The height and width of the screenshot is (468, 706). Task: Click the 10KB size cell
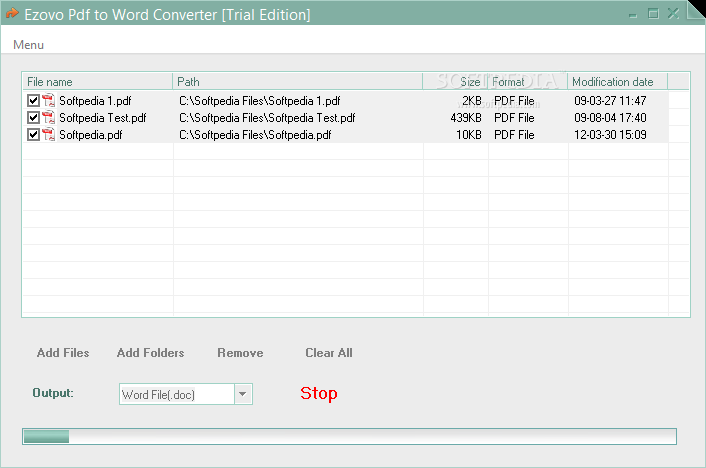[469, 135]
